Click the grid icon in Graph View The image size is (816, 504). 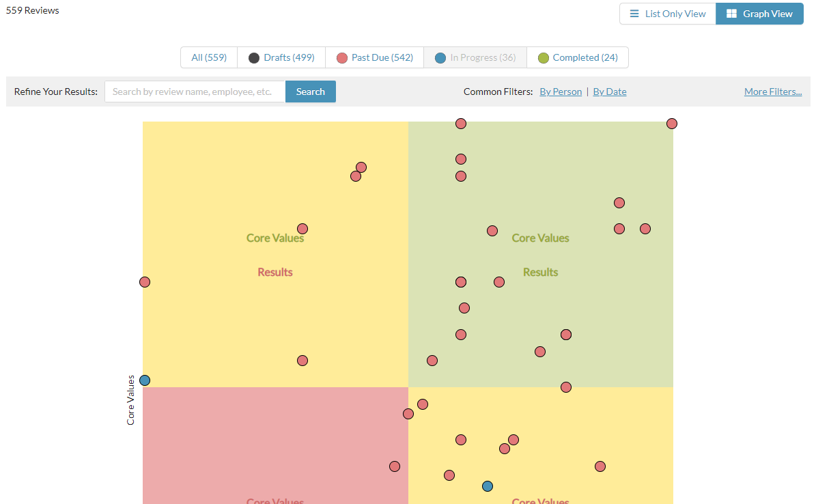point(731,14)
